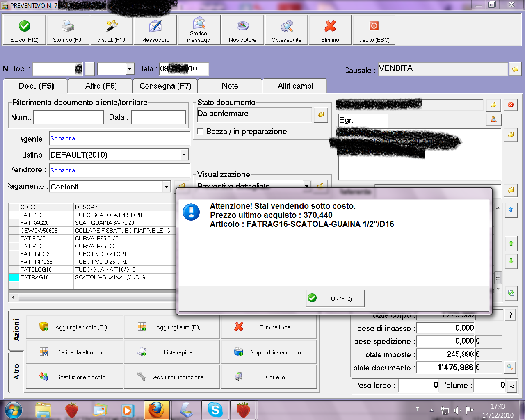Screen dimensions: 525x420
Task: Open the Messaggio toolbar button
Action: [x=155, y=30]
